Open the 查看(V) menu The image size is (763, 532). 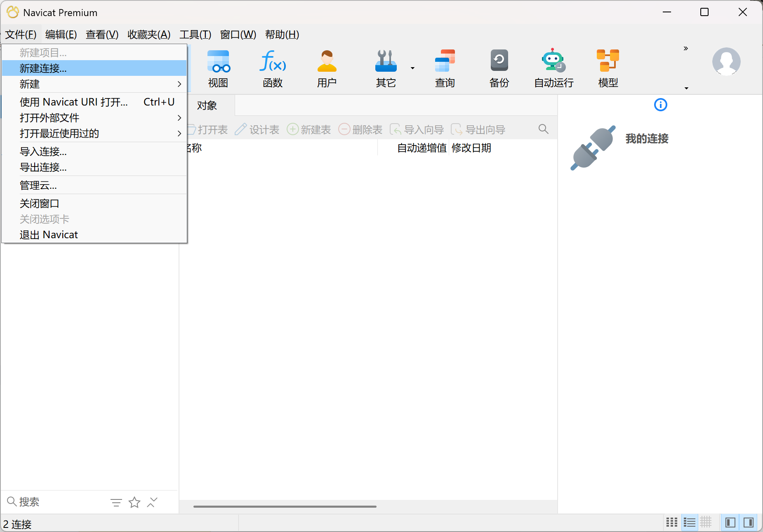point(102,35)
